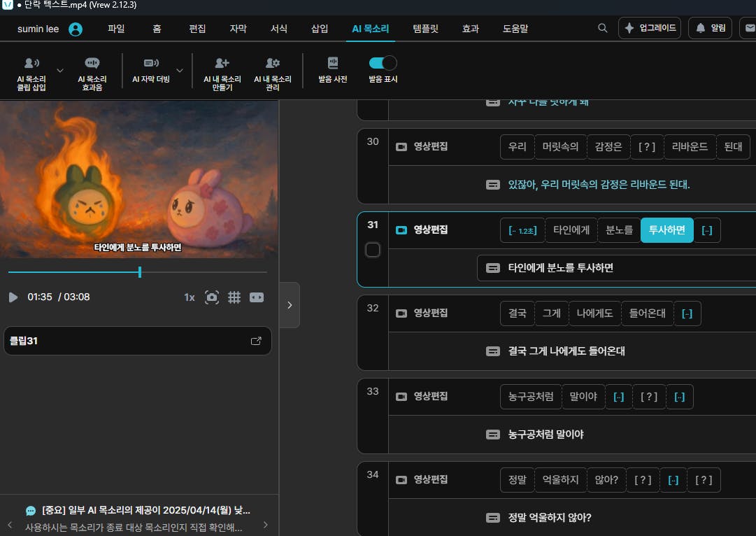The image size is (756, 536).
Task: Click the 업그레이드 button
Action: pos(650,28)
